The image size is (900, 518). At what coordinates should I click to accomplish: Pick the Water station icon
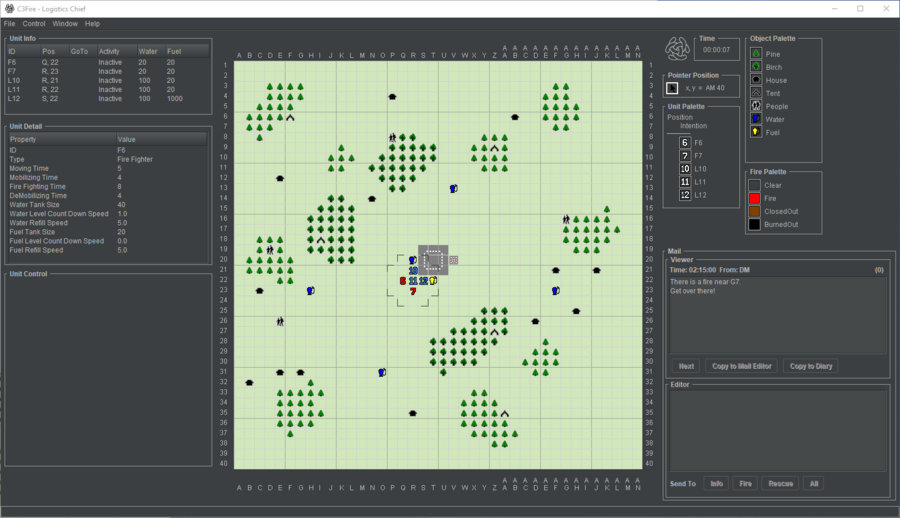[756, 119]
